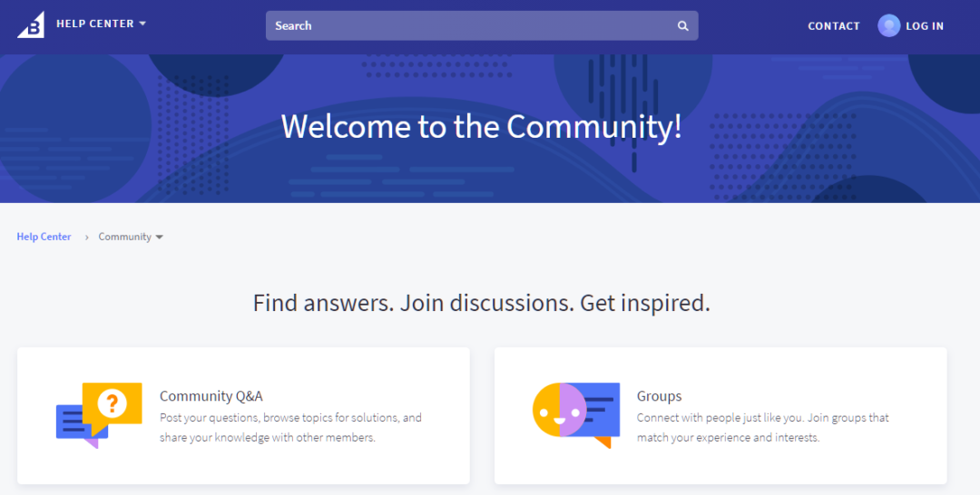Click the LOG IN link
This screenshot has width=980, height=495.
pos(925,26)
